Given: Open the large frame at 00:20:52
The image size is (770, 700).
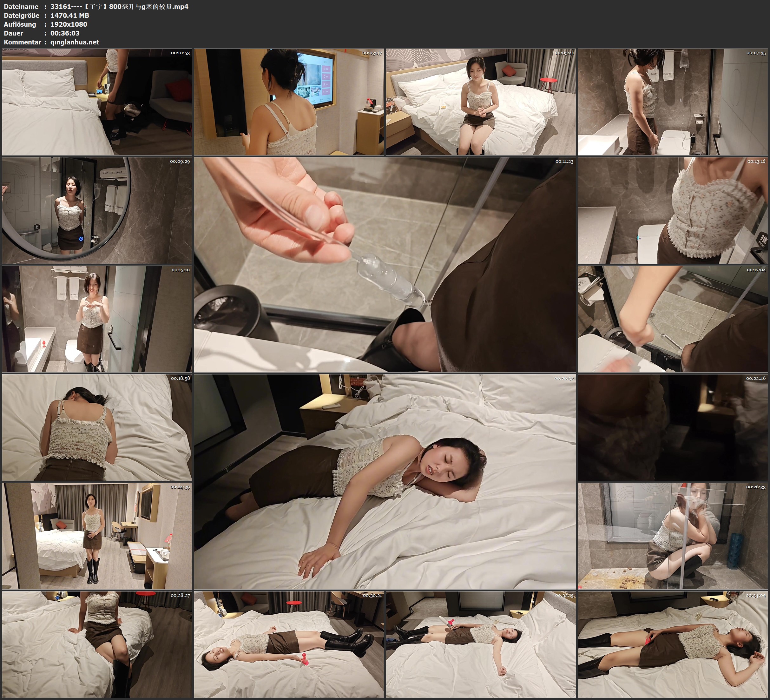Looking at the screenshot, I should point(385,481).
